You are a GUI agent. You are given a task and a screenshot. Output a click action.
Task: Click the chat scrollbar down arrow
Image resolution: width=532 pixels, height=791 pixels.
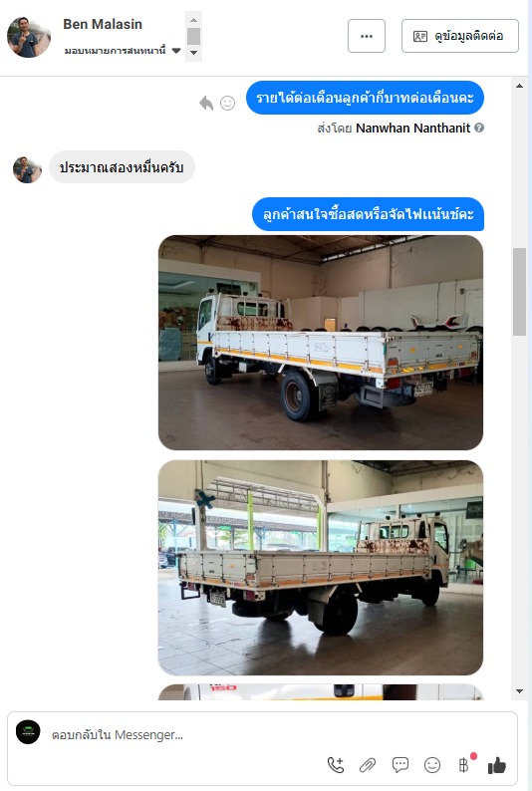point(519,691)
